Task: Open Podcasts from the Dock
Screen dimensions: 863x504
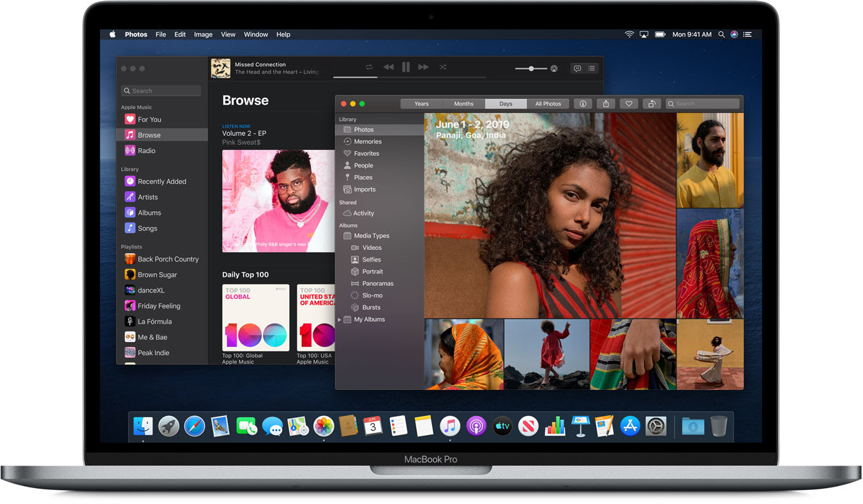Action: click(476, 426)
